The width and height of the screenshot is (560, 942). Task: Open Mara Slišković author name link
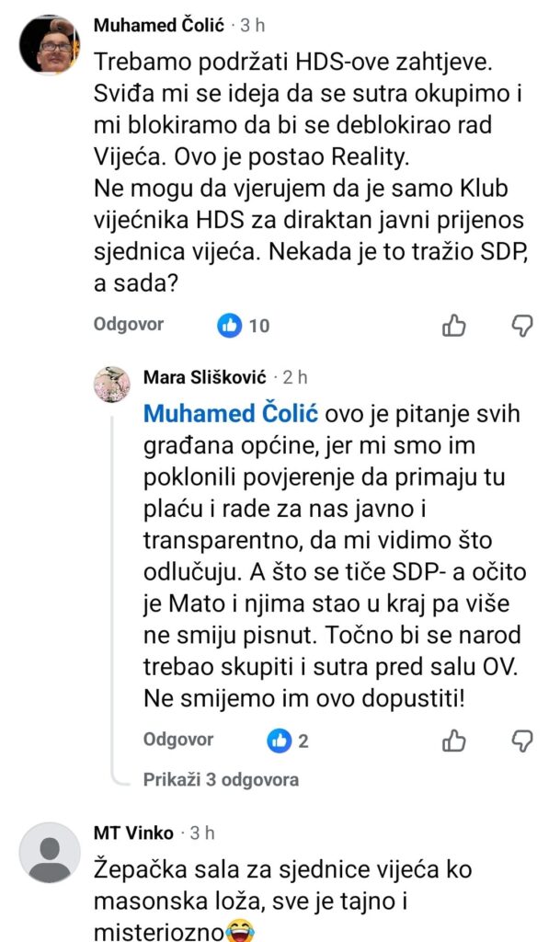click(x=204, y=376)
